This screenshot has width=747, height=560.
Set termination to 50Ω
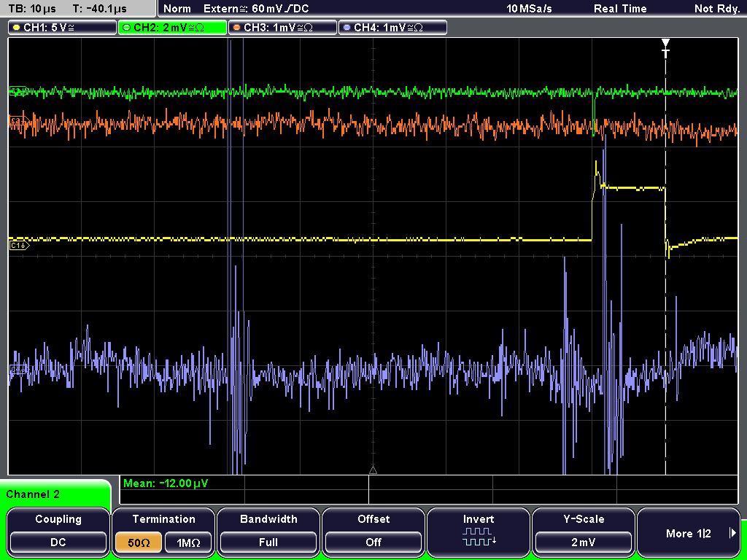139,542
